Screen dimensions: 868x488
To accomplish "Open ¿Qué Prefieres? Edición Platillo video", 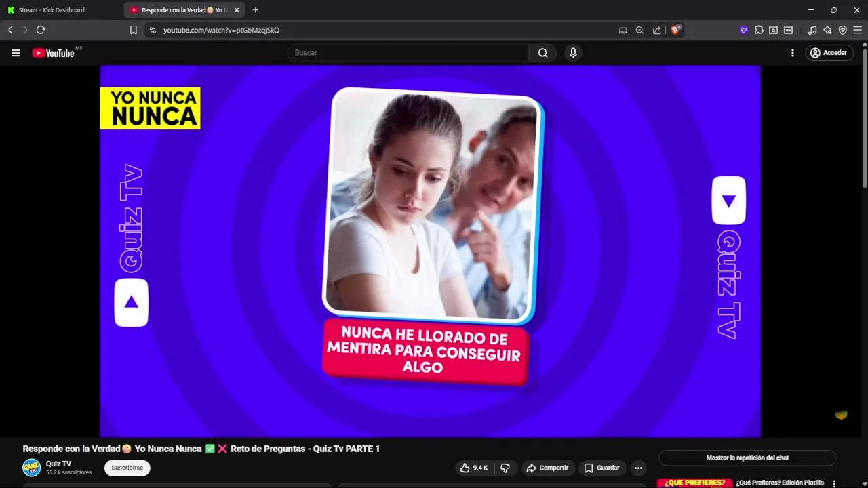I will tap(780, 483).
